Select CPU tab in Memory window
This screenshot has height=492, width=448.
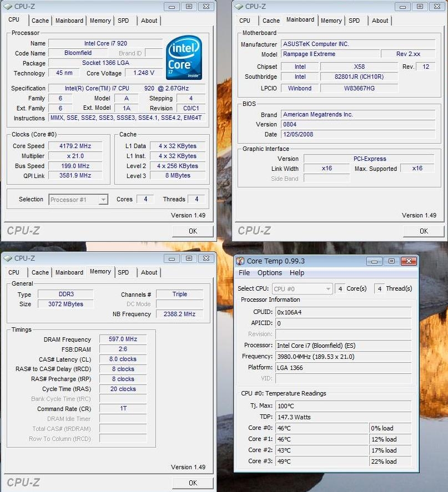coord(14,273)
